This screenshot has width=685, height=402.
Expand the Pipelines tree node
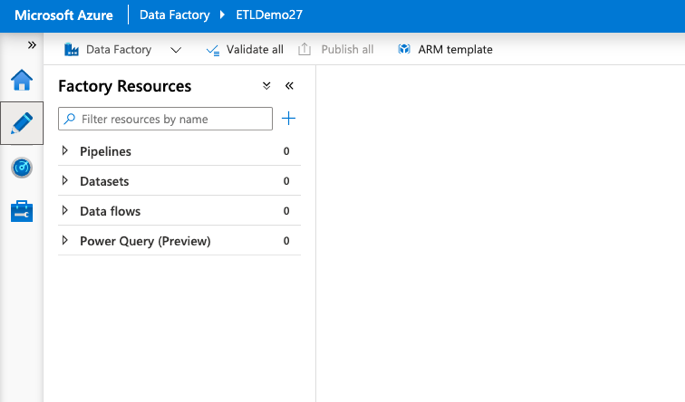[66, 151]
